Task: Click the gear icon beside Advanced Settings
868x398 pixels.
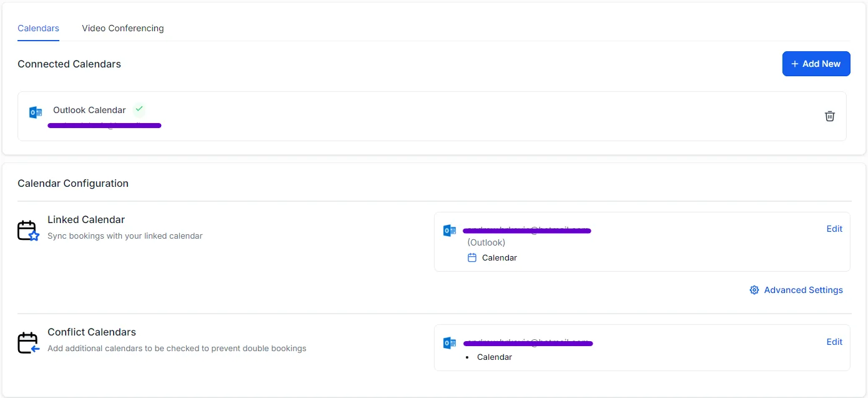Action: [754, 290]
